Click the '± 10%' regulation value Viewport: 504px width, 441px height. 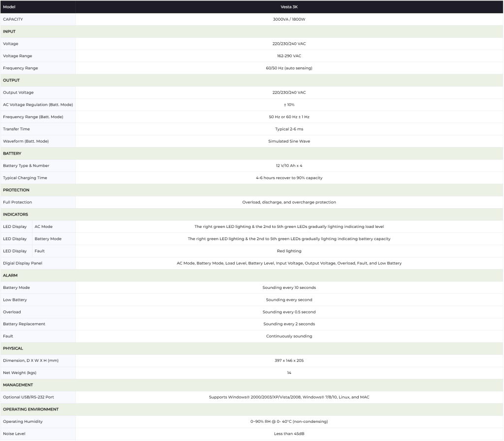[x=289, y=105]
